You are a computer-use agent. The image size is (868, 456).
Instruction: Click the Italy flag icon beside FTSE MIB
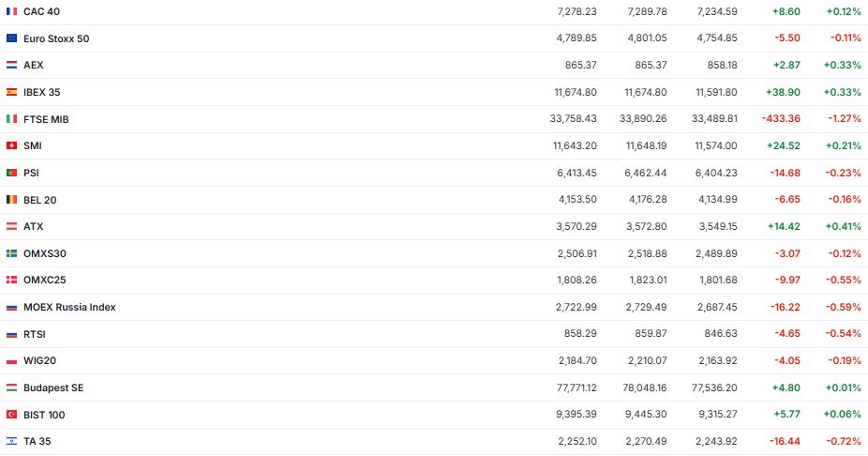click(11, 119)
